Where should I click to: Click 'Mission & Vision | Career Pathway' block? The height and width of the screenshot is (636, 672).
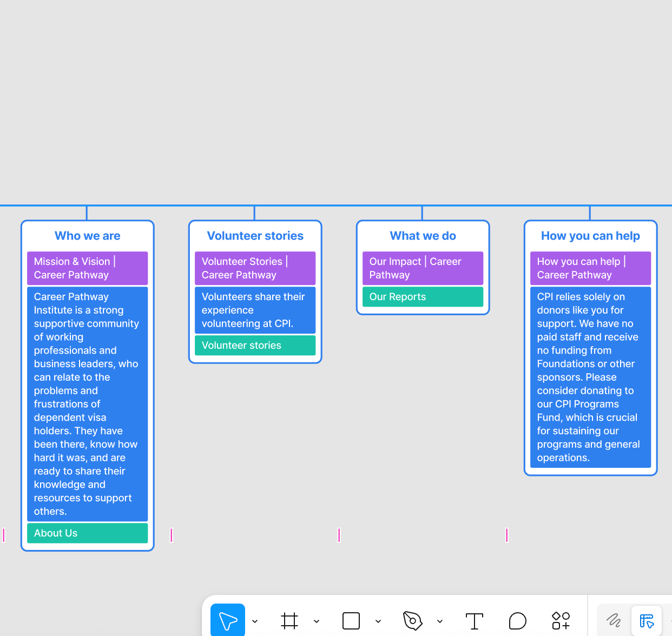pyautogui.click(x=88, y=268)
